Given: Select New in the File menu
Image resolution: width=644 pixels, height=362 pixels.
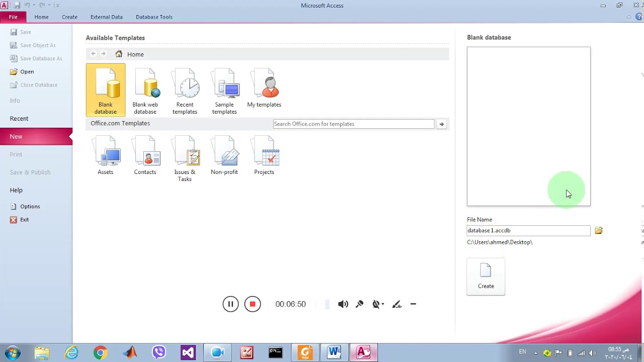Looking at the screenshot, I should coord(36,136).
